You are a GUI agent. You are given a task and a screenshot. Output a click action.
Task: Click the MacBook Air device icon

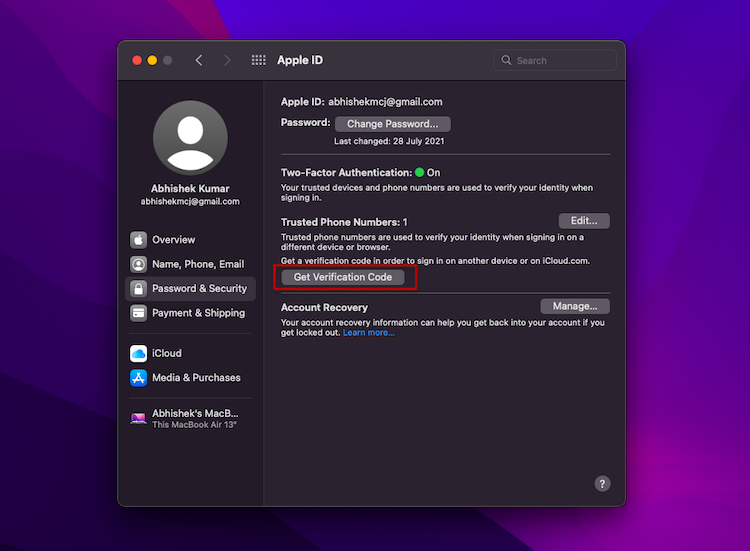click(138, 419)
